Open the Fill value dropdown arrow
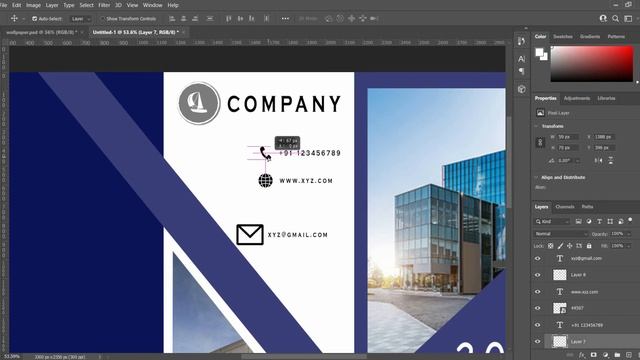Image resolution: width=640 pixels, height=360 pixels. point(629,246)
